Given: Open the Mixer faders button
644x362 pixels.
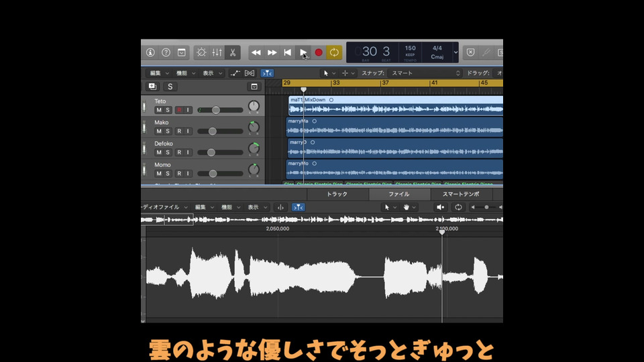Looking at the screenshot, I should [x=217, y=52].
